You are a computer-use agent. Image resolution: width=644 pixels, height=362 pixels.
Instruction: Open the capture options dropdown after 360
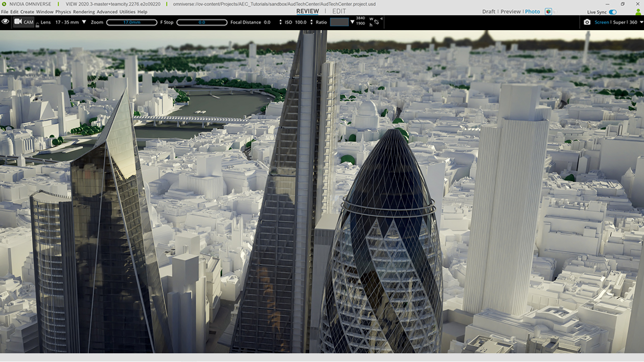(x=640, y=22)
